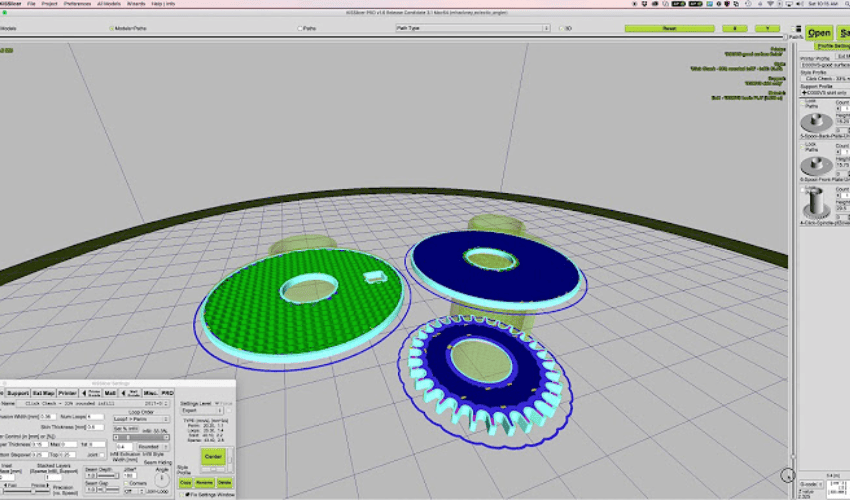Select the Paths radio button
This screenshot has width=850, height=500.
click(x=300, y=28)
